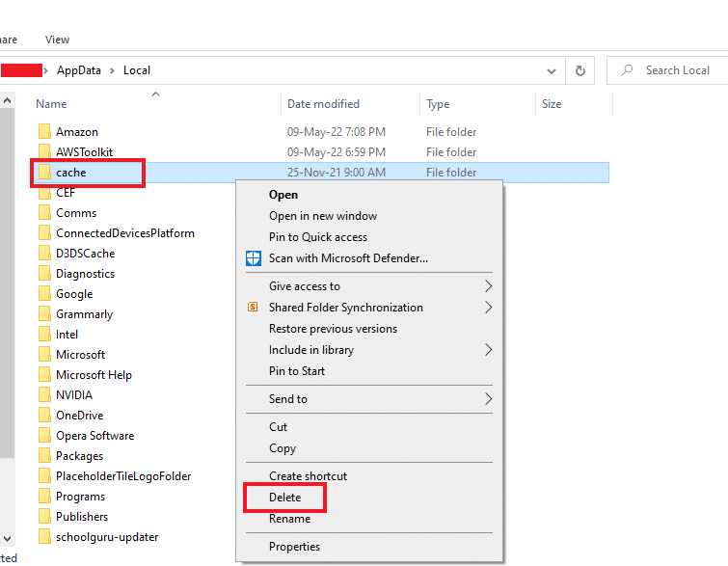Click the Grammarly folder icon
This screenshot has height=566, width=728.
point(44,314)
